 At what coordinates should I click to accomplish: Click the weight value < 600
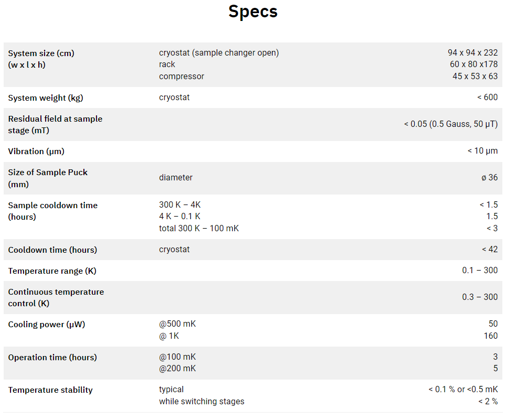(x=487, y=97)
